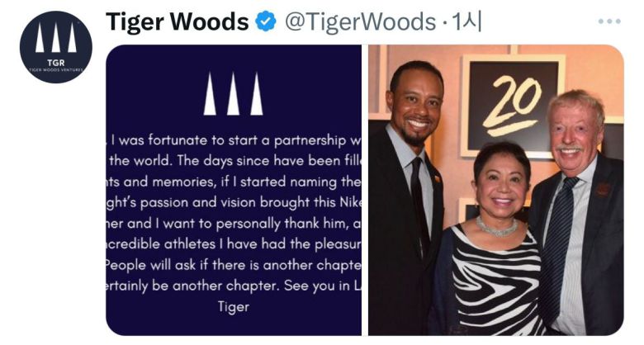The height and width of the screenshot is (345, 644).
Task: Select the line "I was fortunate to start a partnership"
Action: click(x=239, y=139)
